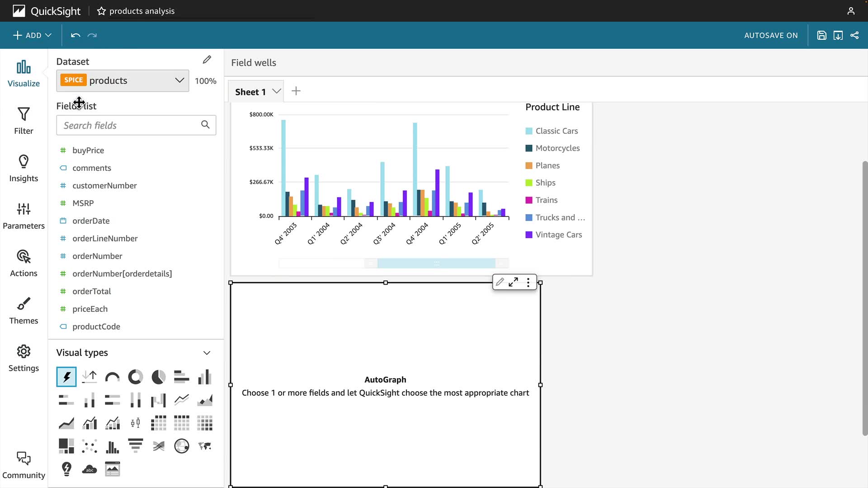Viewport: 868px width, 488px height.
Task: Click the share icon in toolbar
Action: click(854, 35)
